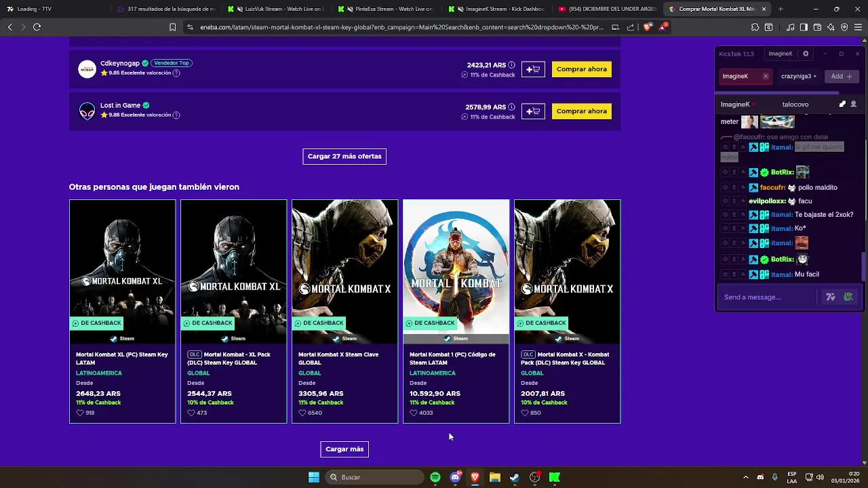Open browser extensions puzzle icon
Image resolution: width=868 pixels, height=488 pixels.
pyautogui.click(x=755, y=27)
